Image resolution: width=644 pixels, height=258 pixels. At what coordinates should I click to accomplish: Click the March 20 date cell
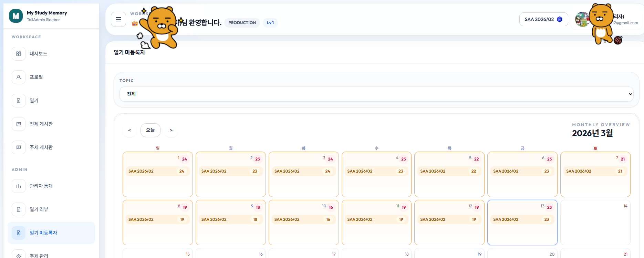[x=522, y=253]
